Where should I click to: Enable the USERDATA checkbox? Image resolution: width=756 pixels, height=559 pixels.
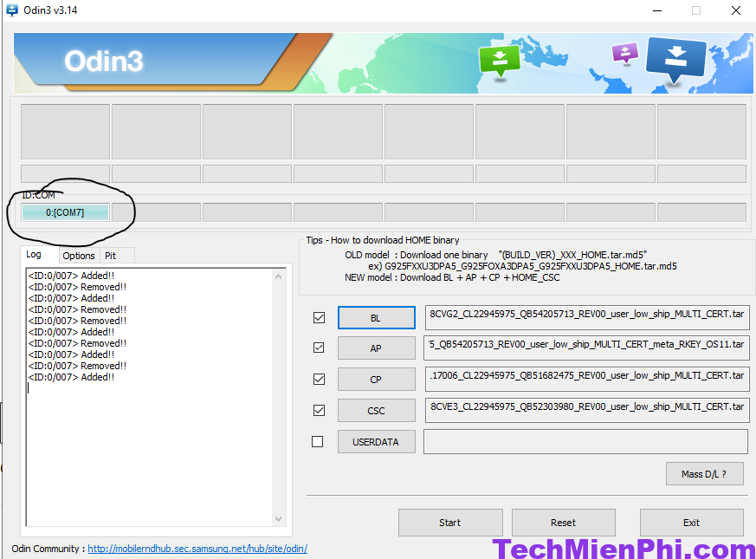coord(318,441)
